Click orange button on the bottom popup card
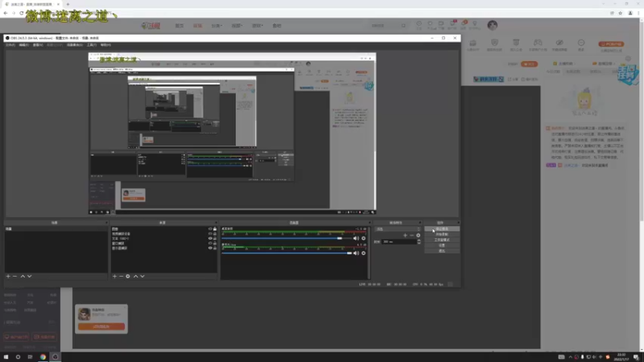This screenshot has height=362, width=644. pos(101,327)
